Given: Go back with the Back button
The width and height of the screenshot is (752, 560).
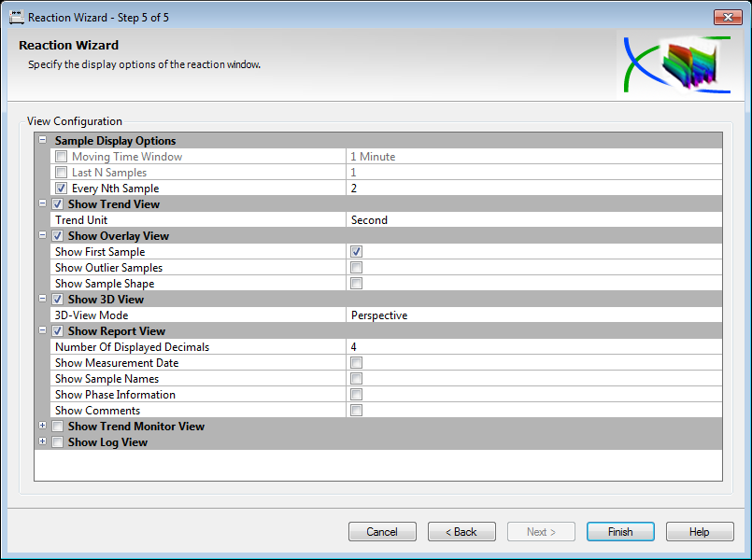Looking at the screenshot, I should click(461, 532).
